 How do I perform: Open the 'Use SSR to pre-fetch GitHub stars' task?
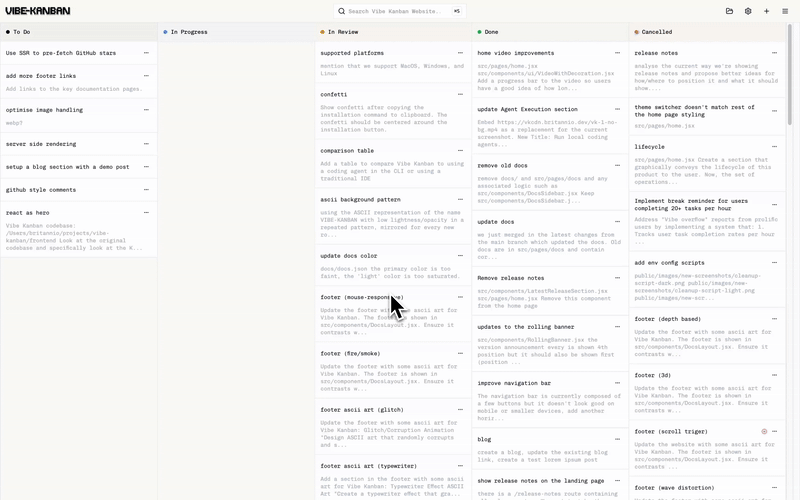click(x=79, y=53)
